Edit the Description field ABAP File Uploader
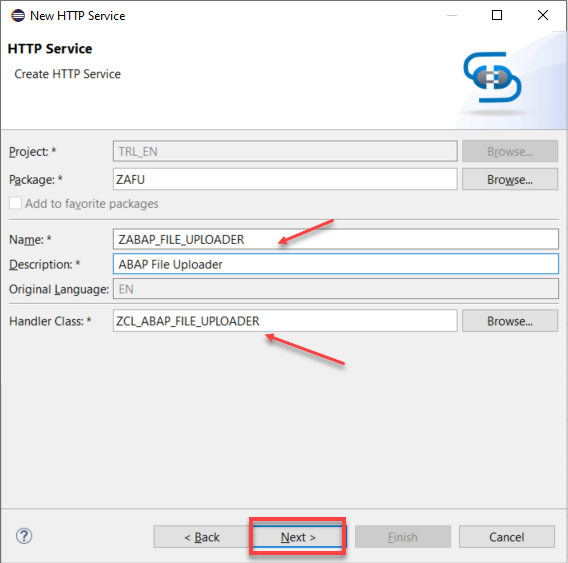568x563 pixels. click(x=336, y=264)
